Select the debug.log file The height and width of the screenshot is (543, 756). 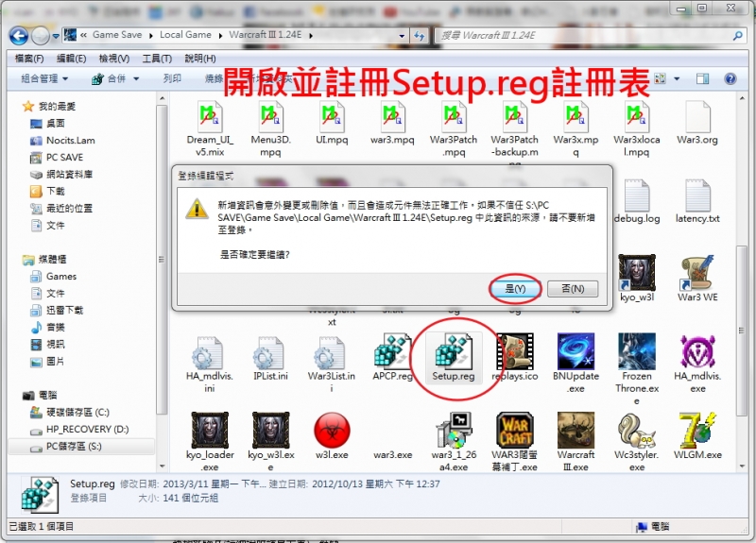[637, 201]
